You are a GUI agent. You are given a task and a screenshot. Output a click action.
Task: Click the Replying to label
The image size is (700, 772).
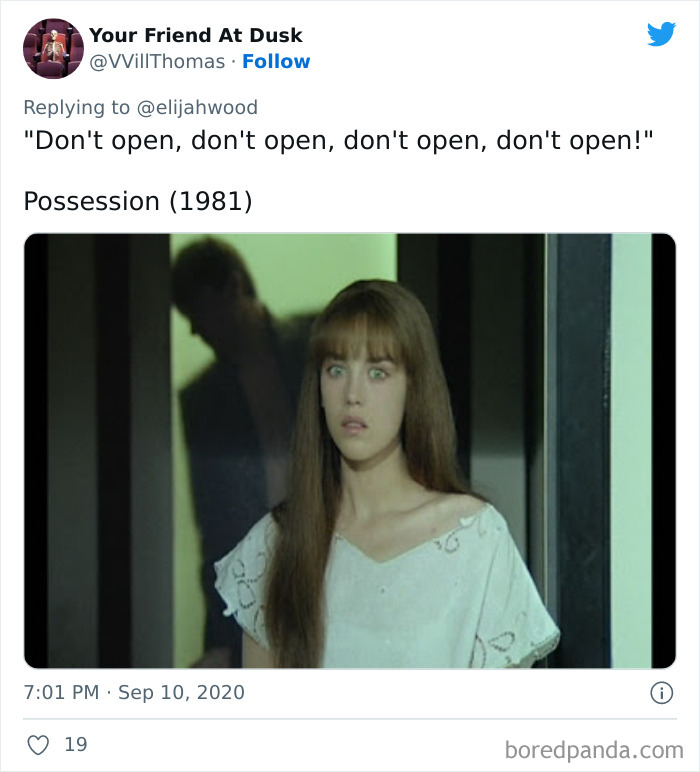pos(77,107)
